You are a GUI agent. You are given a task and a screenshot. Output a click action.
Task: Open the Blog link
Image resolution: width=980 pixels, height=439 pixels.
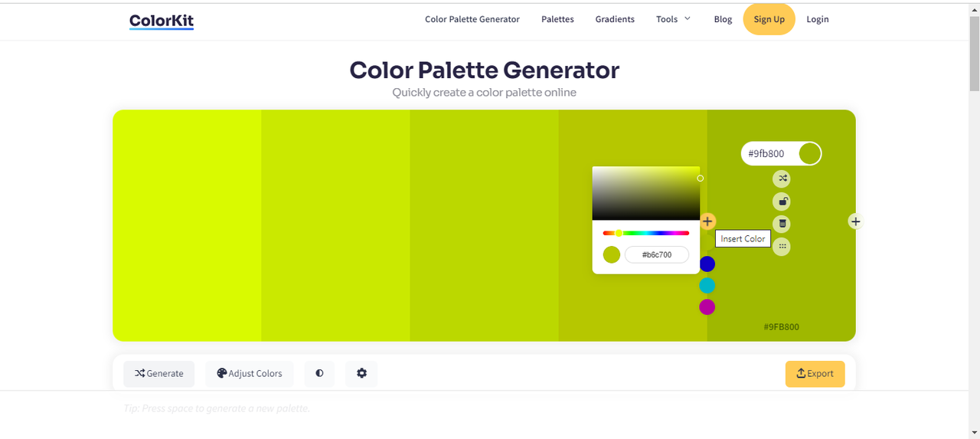click(723, 19)
